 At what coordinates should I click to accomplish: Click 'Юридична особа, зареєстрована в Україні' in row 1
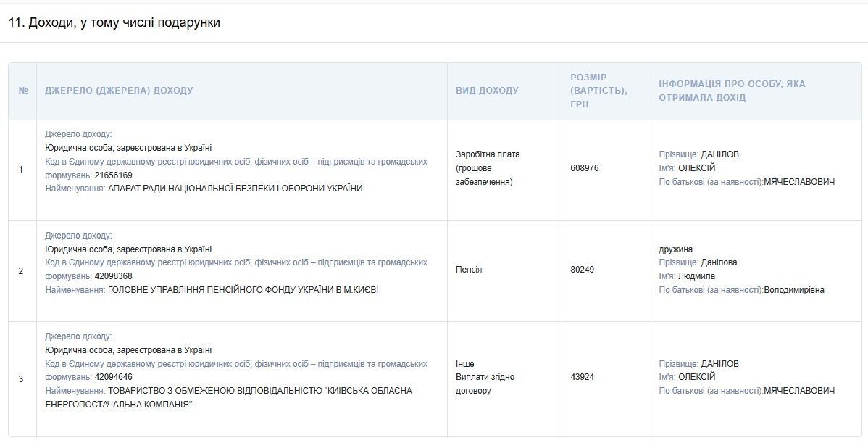click(x=128, y=148)
